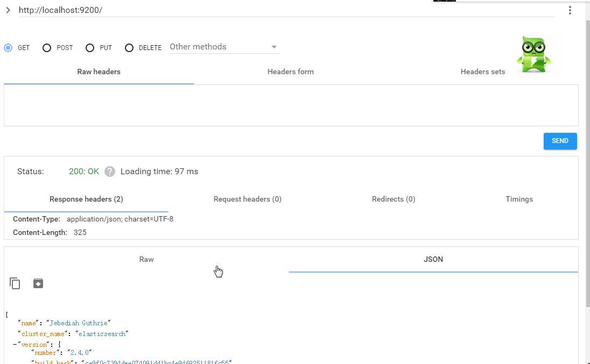Open the Timings tab
The image size is (590, 364).
(x=519, y=199)
